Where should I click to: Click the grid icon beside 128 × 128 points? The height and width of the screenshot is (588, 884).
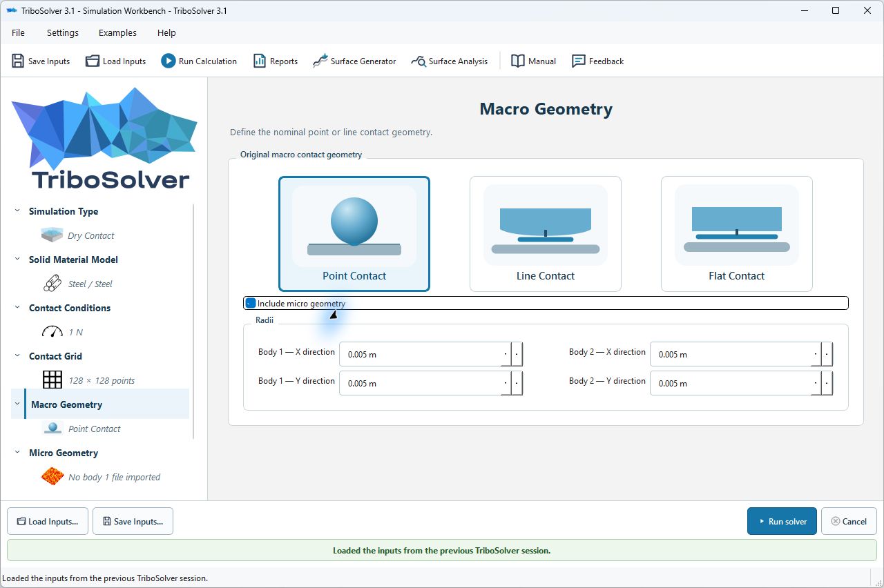(52, 380)
